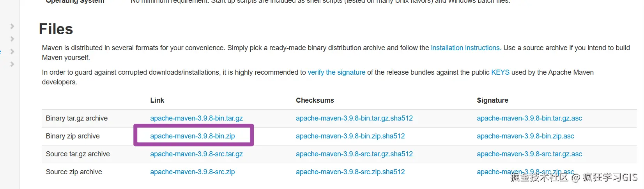Image resolution: width=644 pixels, height=189 pixels.
Task: Open the src.zip.sha512 checksum link
Action: pos(350,172)
